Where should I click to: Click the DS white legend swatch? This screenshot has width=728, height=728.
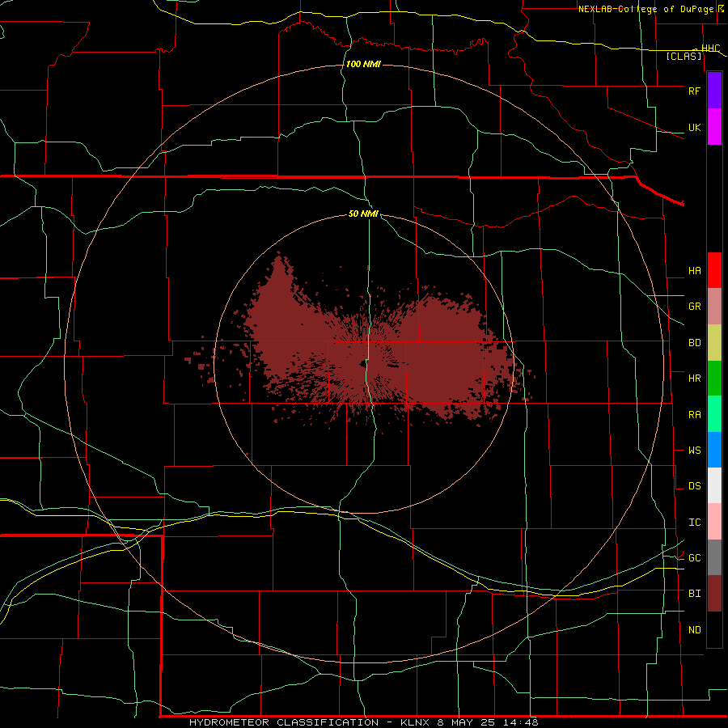[714, 485]
